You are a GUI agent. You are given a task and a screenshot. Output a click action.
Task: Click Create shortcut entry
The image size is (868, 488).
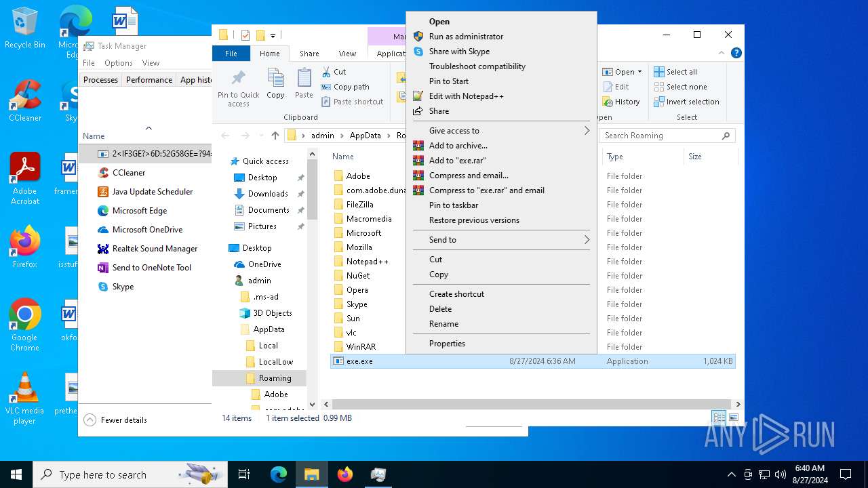[456, 294]
